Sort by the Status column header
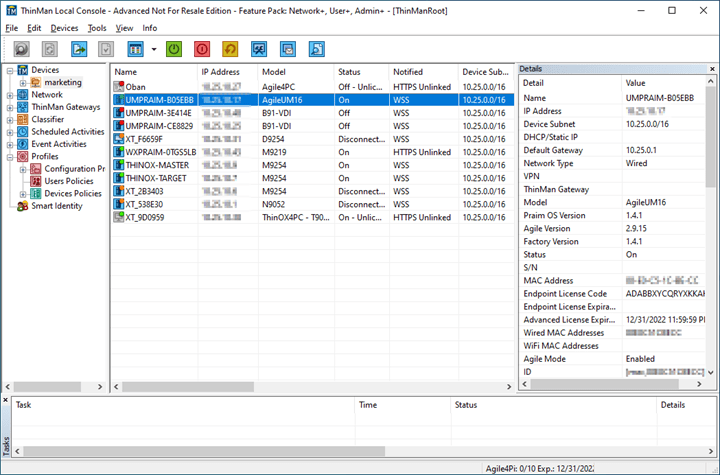720x475 pixels. coord(349,72)
